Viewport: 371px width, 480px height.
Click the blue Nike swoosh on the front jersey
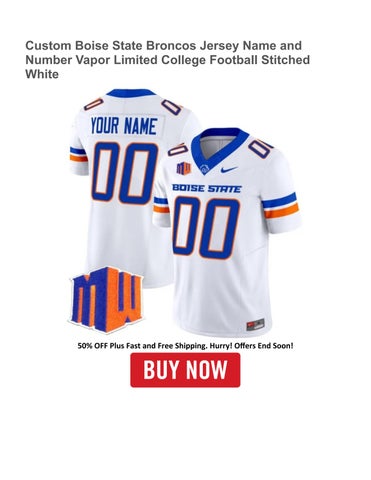coord(229,169)
